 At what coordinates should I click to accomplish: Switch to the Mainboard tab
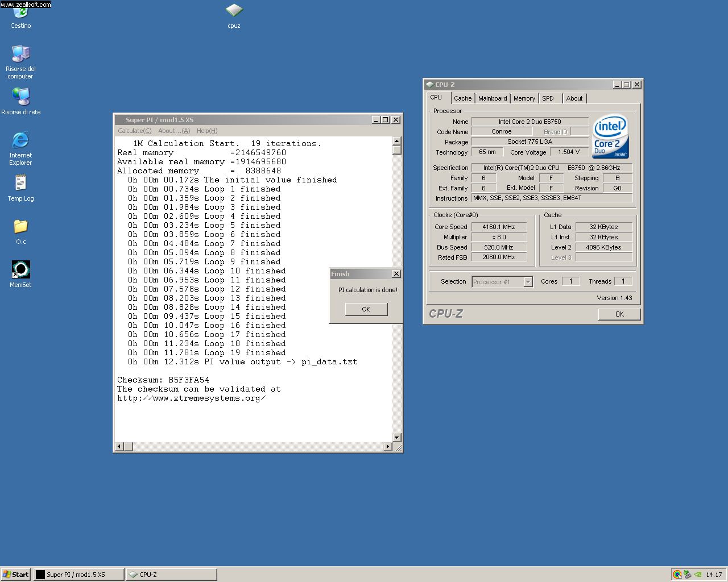493,98
